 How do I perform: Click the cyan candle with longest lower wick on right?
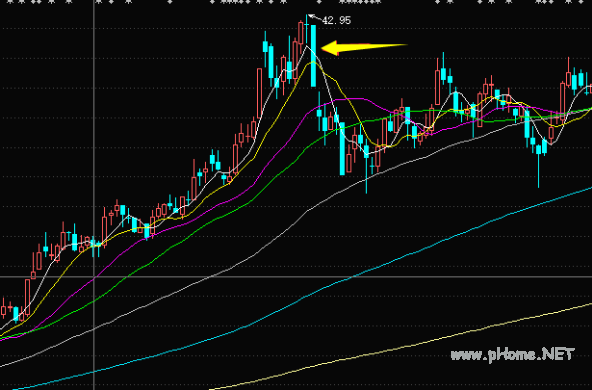538,159
